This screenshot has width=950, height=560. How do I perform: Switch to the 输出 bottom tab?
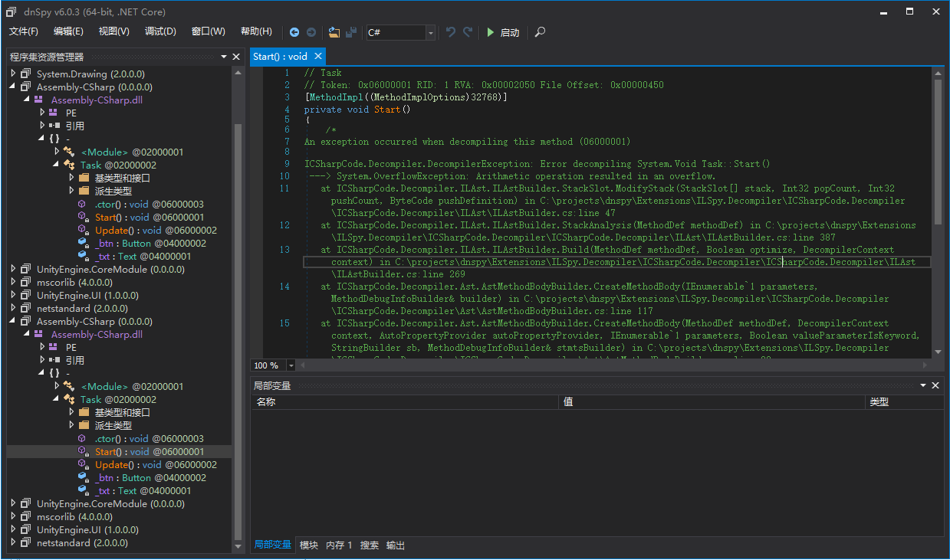[396, 545]
